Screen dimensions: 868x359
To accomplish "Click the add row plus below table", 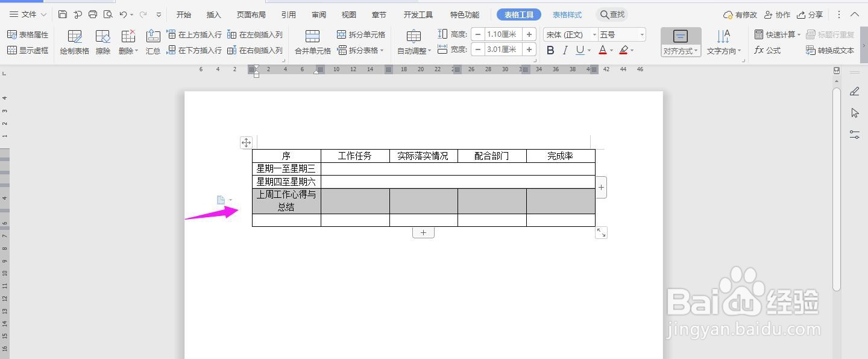I will tap(423, 232).
